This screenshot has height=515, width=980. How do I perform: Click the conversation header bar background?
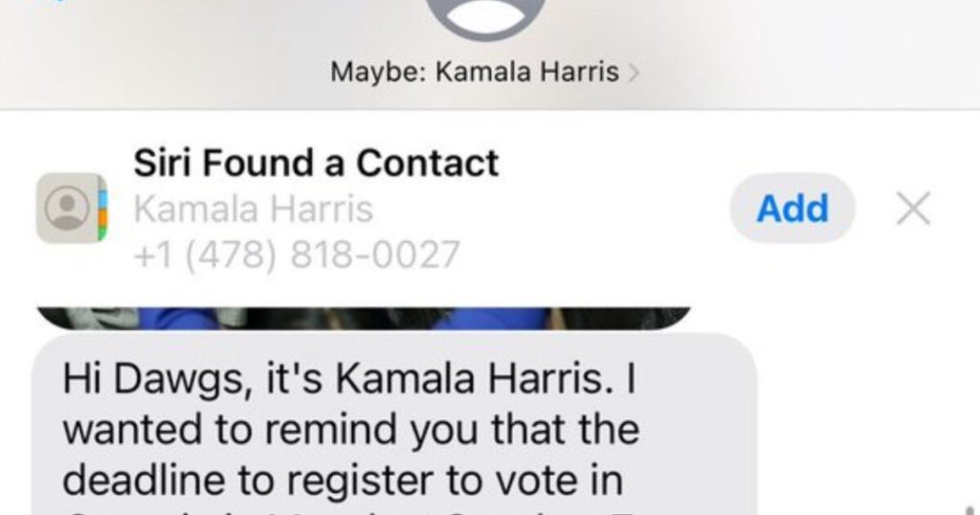[490, 55]
